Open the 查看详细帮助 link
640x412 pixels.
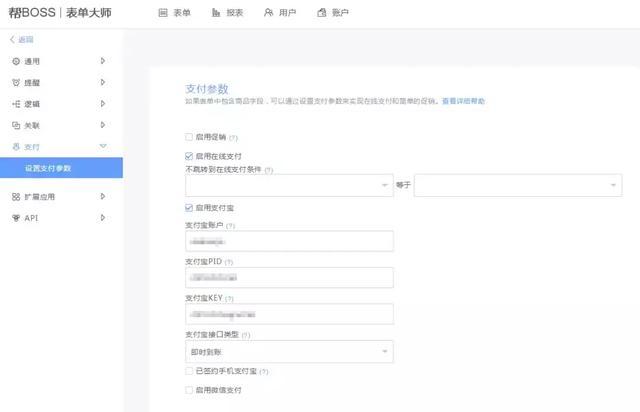pos(464,101)
